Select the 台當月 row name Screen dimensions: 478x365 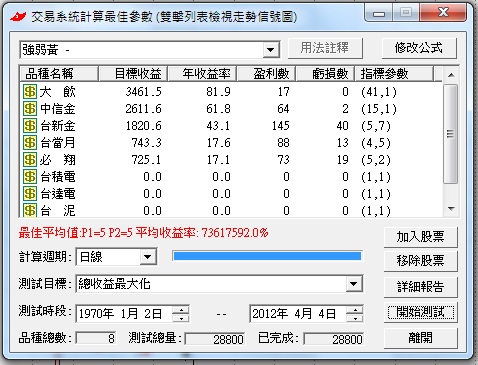click(58, 143)
